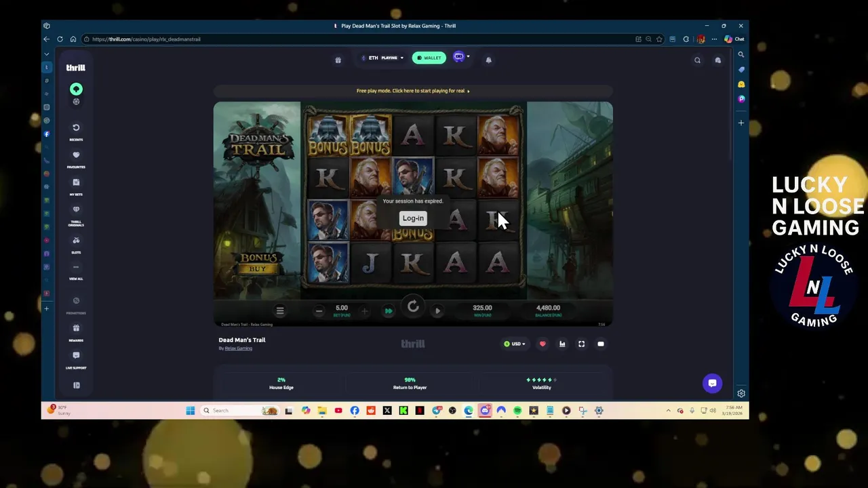Toggle the green fast-forward turbo spin
868x488 pixels.
pos(389,311)
